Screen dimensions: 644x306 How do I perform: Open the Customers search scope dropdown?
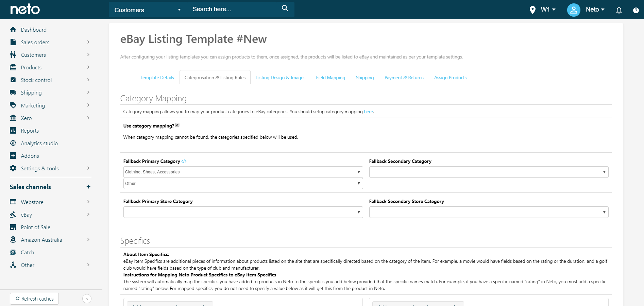pyautogui.click(x=148, y=10)
